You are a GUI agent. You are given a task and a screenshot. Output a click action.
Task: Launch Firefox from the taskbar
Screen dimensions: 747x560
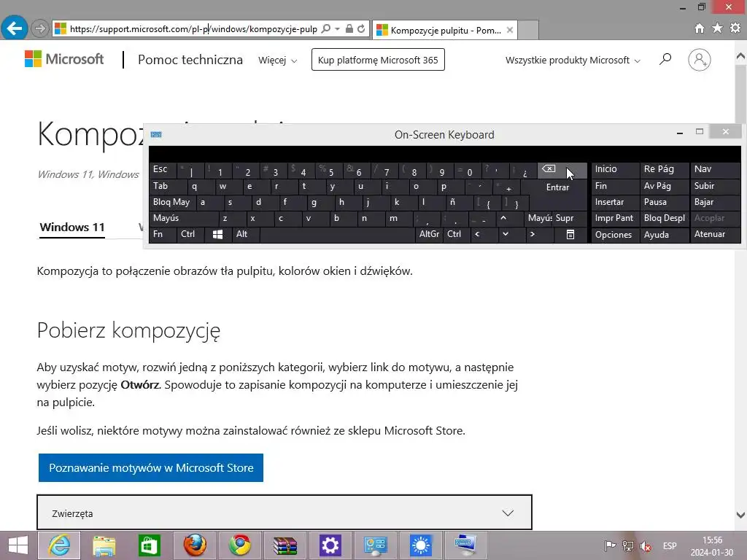coord(195,545)
